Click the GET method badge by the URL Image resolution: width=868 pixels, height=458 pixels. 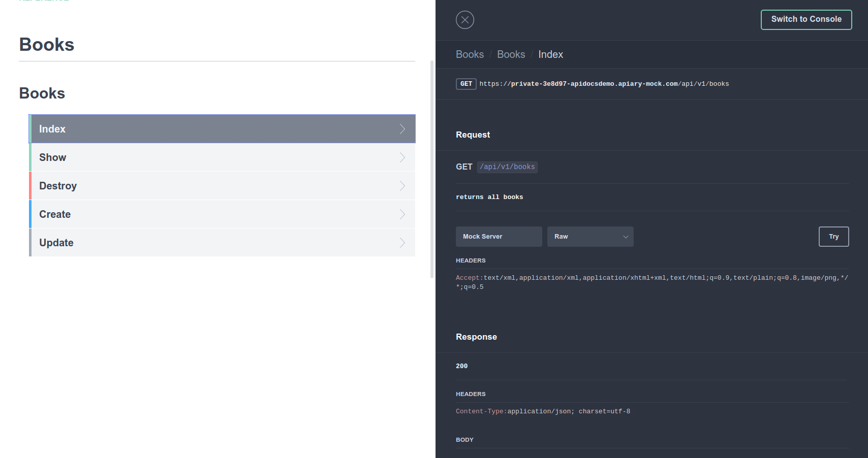tap(466, 84)
